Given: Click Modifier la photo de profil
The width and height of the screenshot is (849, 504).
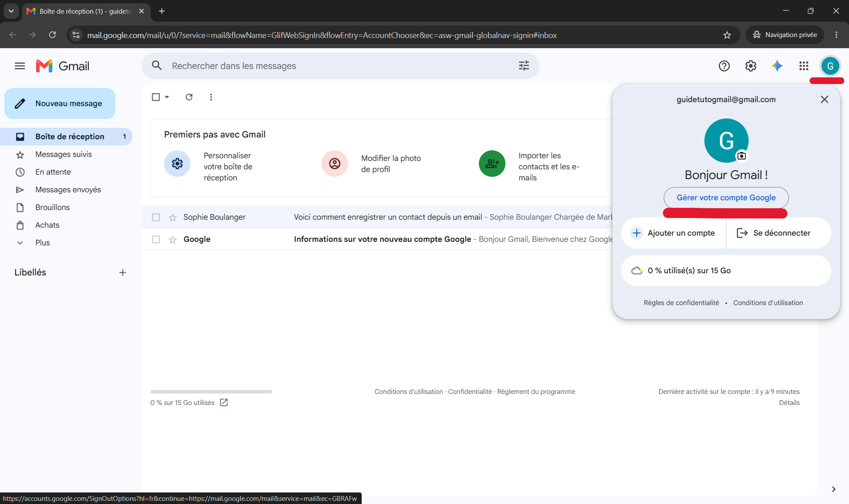Looking at the screenshot, I should tap(391, 164).
